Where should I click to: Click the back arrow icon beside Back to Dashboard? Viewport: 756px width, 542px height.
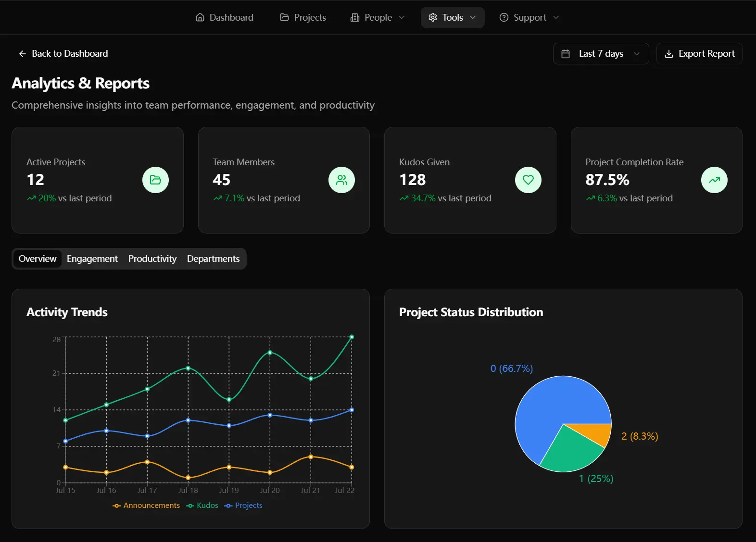click(x=22, y=54)
